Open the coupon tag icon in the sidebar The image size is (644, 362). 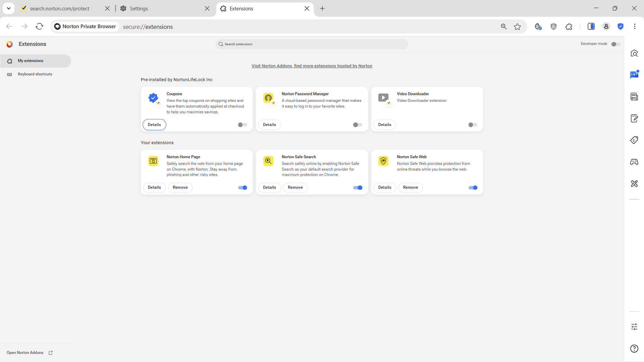click(x=634, y=140)
